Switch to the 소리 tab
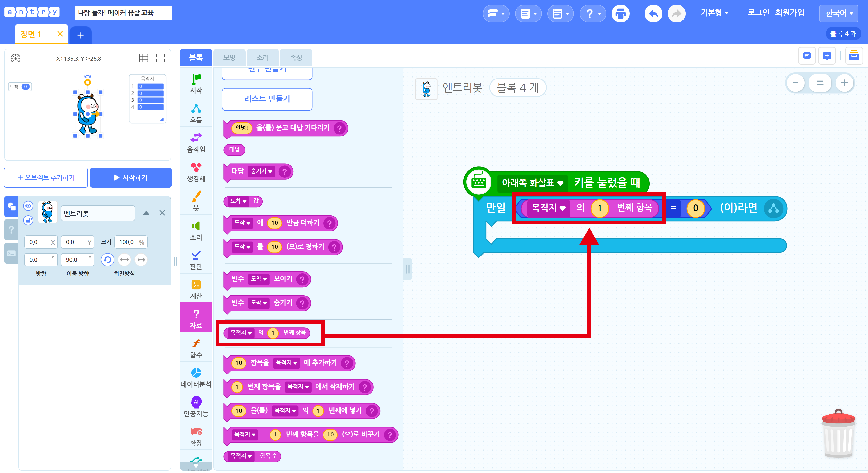868x473 pixels. pos(263,58)
